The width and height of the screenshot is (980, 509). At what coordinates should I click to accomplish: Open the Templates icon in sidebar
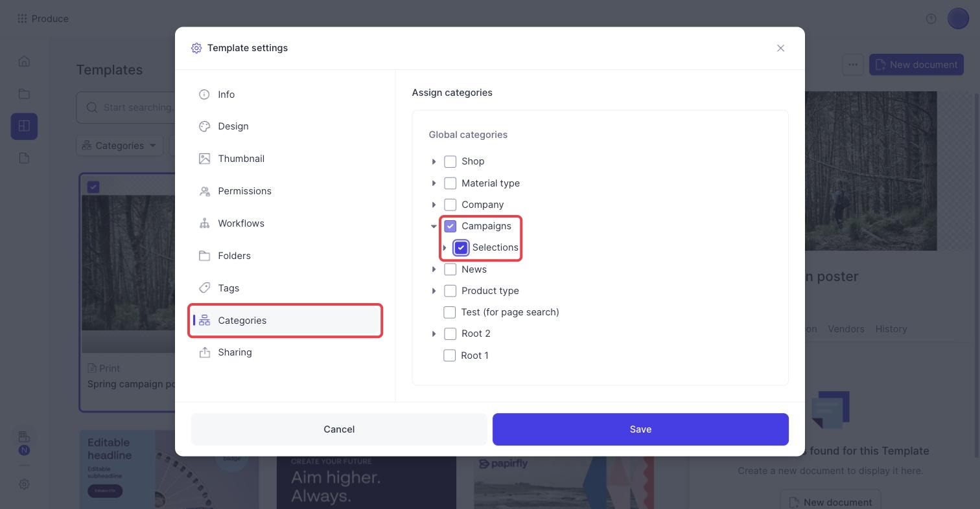tap(24, 126)
